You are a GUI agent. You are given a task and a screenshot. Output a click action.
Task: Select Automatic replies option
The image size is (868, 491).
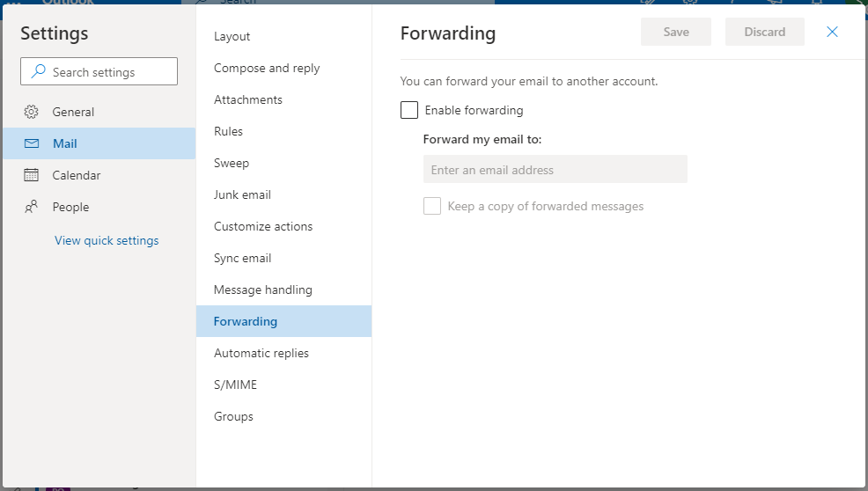click(x=261, y=353)
